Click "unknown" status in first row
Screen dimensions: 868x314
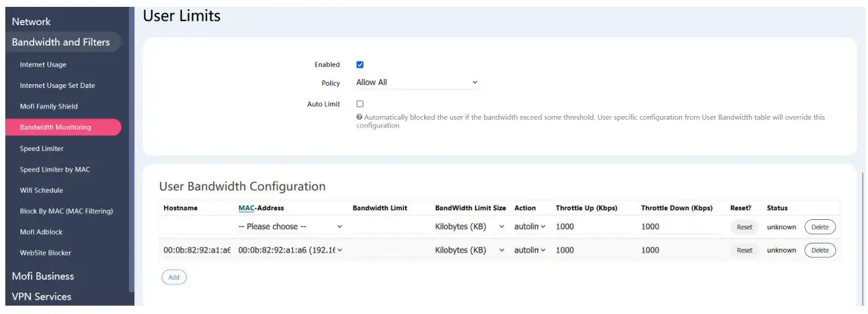(x=781, y=227)
